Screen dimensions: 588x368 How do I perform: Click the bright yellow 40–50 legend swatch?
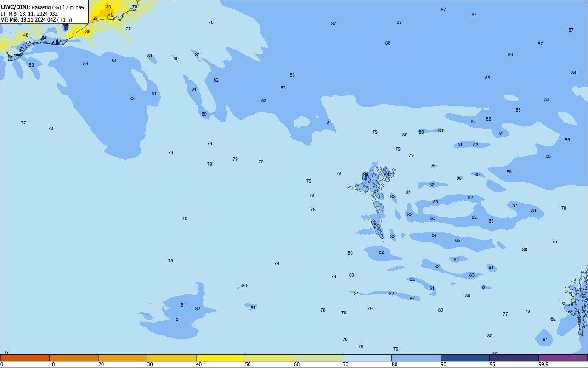220,357
